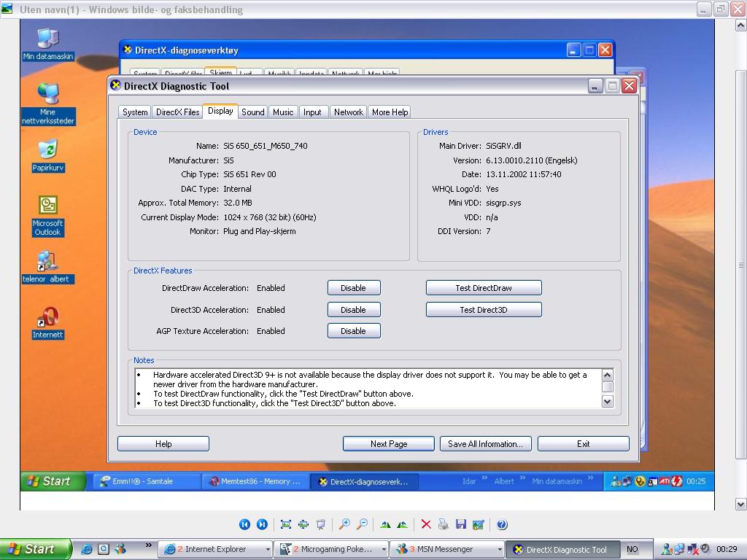Start slide show from viewer toolbar

coord(321,524)
